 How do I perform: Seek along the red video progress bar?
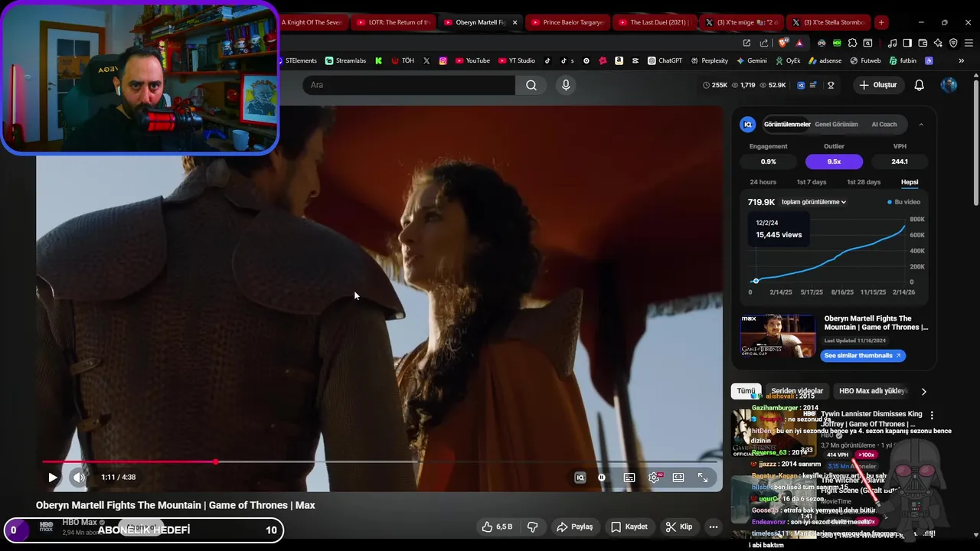[379, 461]
